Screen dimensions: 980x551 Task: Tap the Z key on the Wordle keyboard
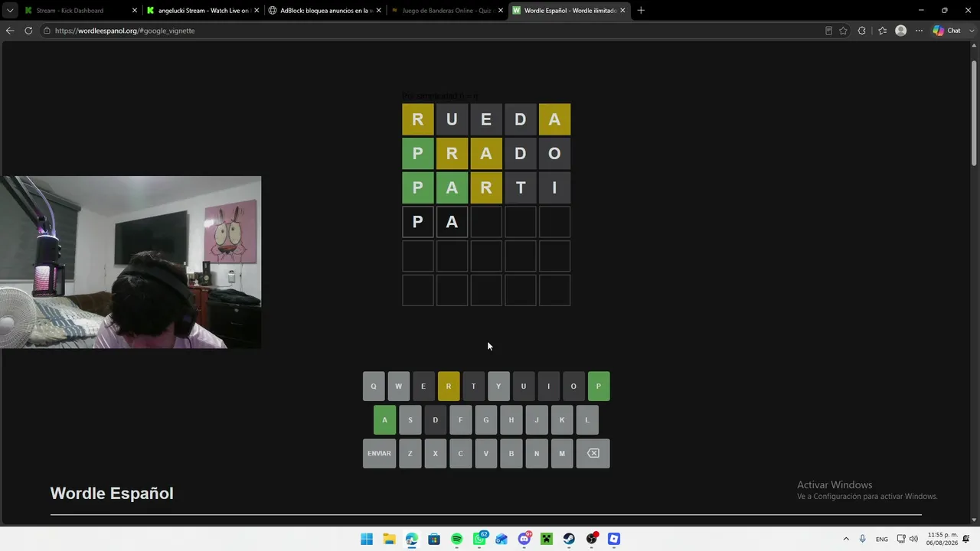(x=410, y=453)
